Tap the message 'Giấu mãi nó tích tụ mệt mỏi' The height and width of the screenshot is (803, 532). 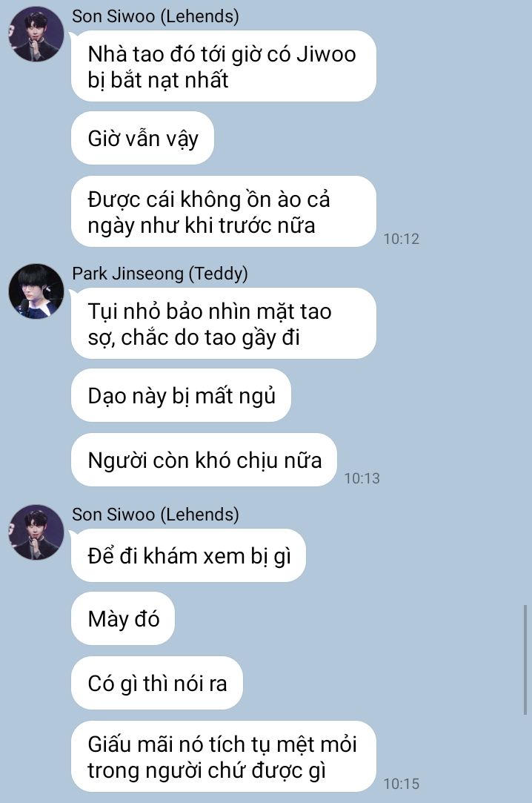coord(224,756)
